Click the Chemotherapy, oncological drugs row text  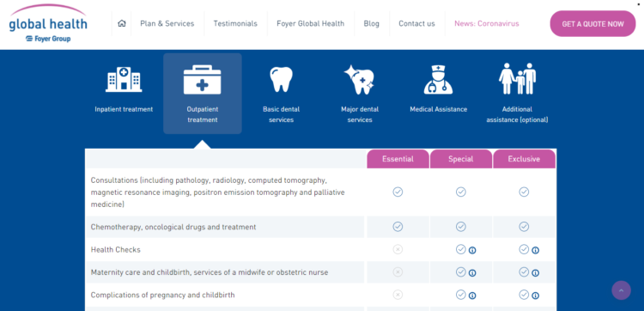click(173, 227)
